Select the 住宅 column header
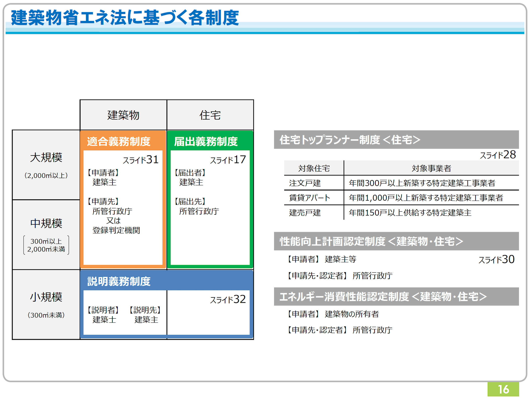The width and height of the screenshot is (532, 401). (210, 115)
